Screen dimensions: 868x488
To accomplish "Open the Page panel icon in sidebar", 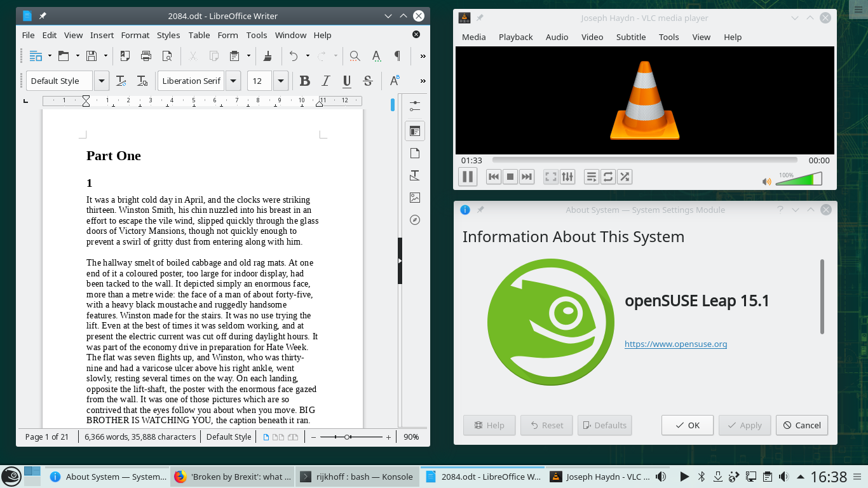I will pos(415,153).
